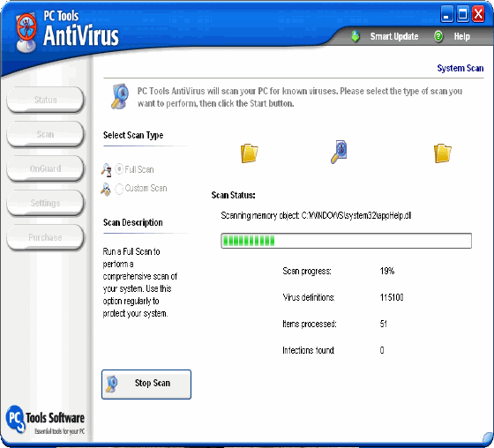Click the scanning memory object path text
Screen dimensions: 494x448
click(x=316, y=215)
